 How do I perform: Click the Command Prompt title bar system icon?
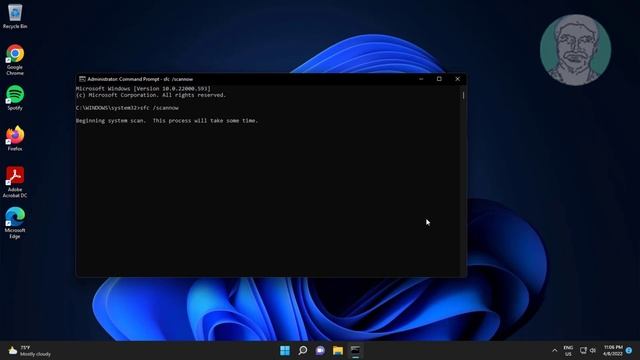pos(82,79)
